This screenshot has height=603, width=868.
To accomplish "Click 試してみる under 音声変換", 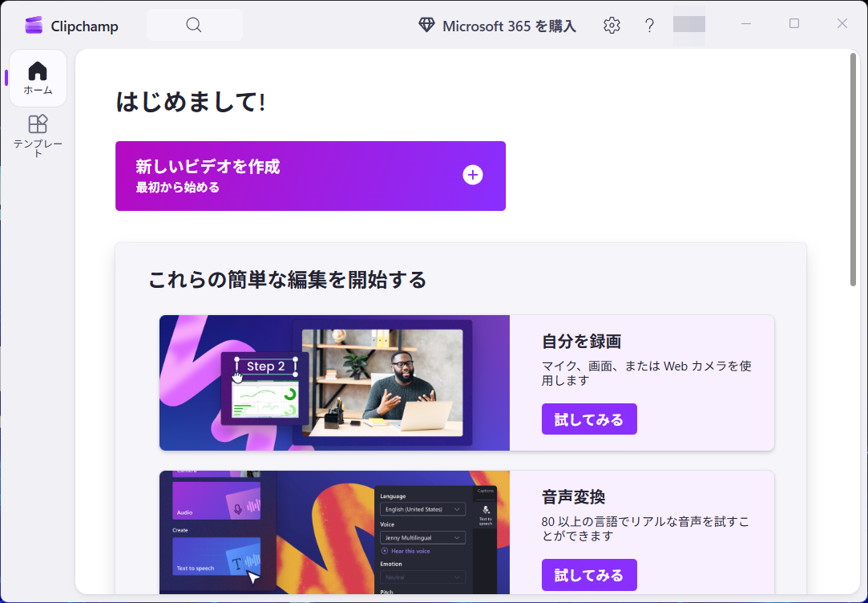I will coord(589,575).
